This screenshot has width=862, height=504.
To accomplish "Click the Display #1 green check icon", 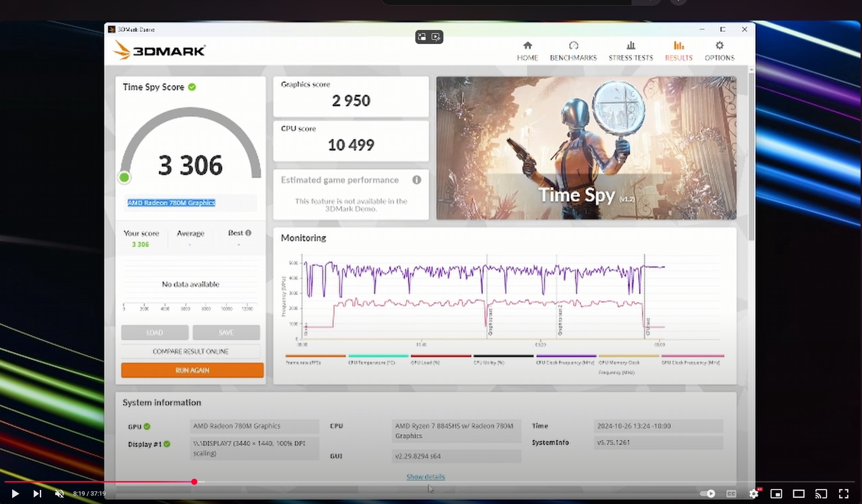I will point(167,444).
